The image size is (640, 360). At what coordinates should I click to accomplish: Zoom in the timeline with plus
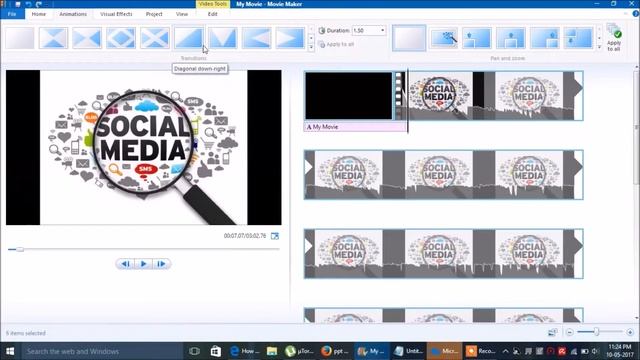pyautogui.click(x=630, y=332)
